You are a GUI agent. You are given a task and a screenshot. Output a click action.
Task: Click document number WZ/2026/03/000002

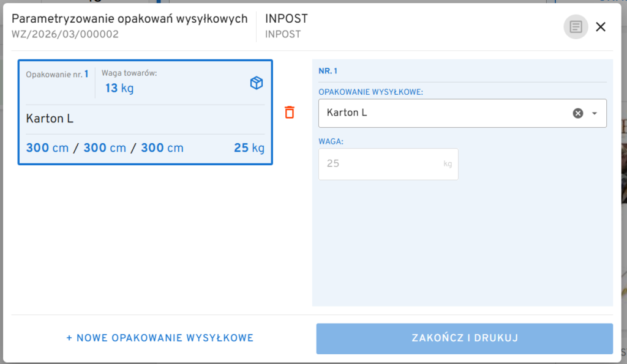(65, 34)
